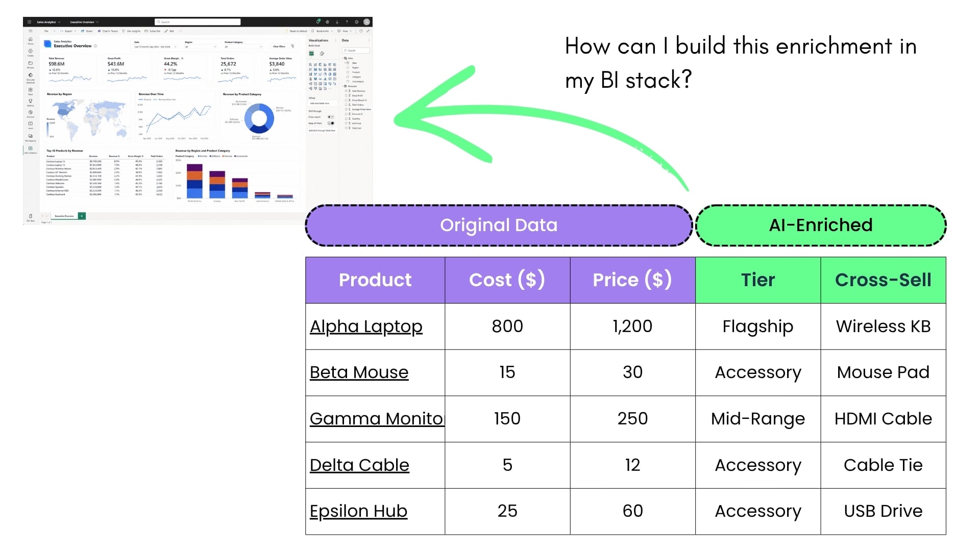Open the Alpha Laptop link
The width and height of the screenshot is (980, 551).
tap(366, 327)
